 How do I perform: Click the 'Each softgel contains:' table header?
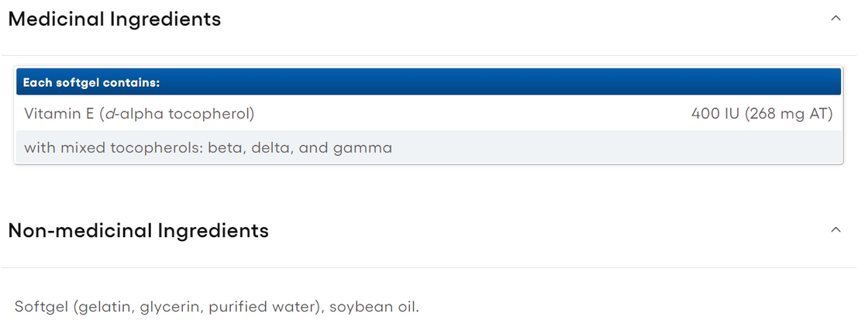pyautogui.click(x=91, y=82)
